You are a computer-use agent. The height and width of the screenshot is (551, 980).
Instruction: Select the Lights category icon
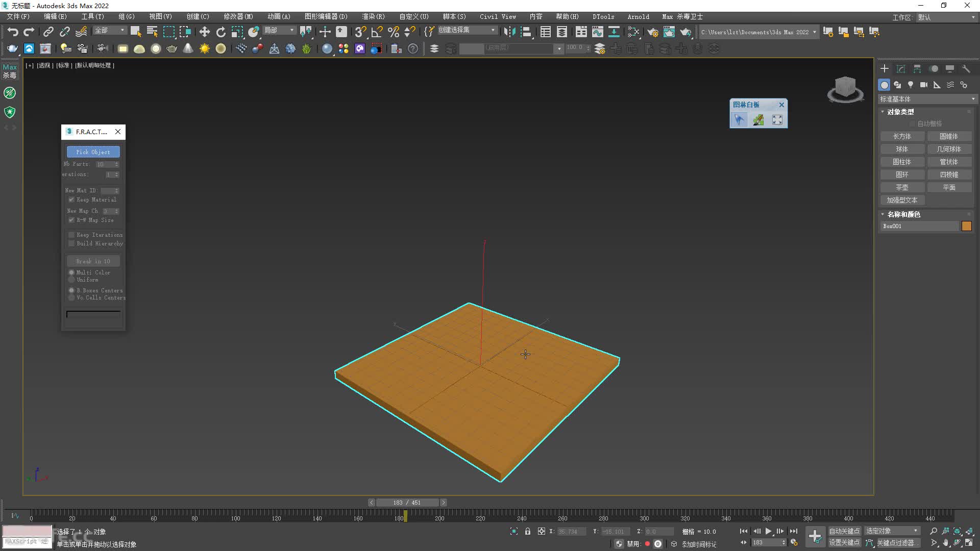(911, 85)
